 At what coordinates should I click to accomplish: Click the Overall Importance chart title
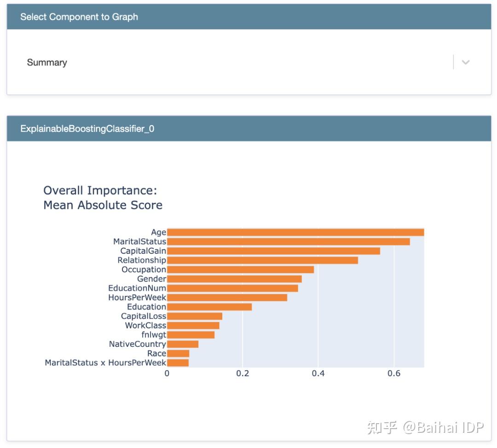(103, 198)
